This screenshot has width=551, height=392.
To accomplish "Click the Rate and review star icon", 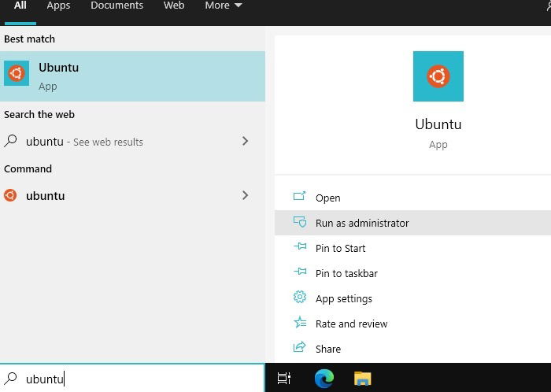I will [300, 322].
